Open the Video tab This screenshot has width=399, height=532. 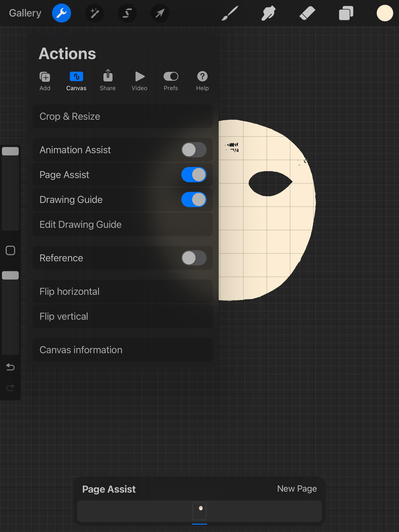(139, 81)
